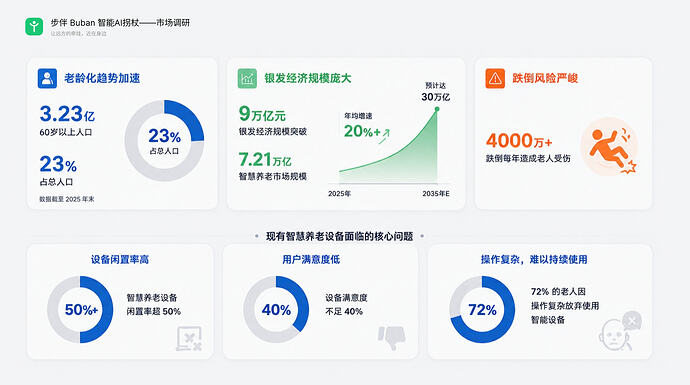This screenshot has height=385, width=690.
Task: Click the label 60岁以上人口
Action: tap(66, 132)
